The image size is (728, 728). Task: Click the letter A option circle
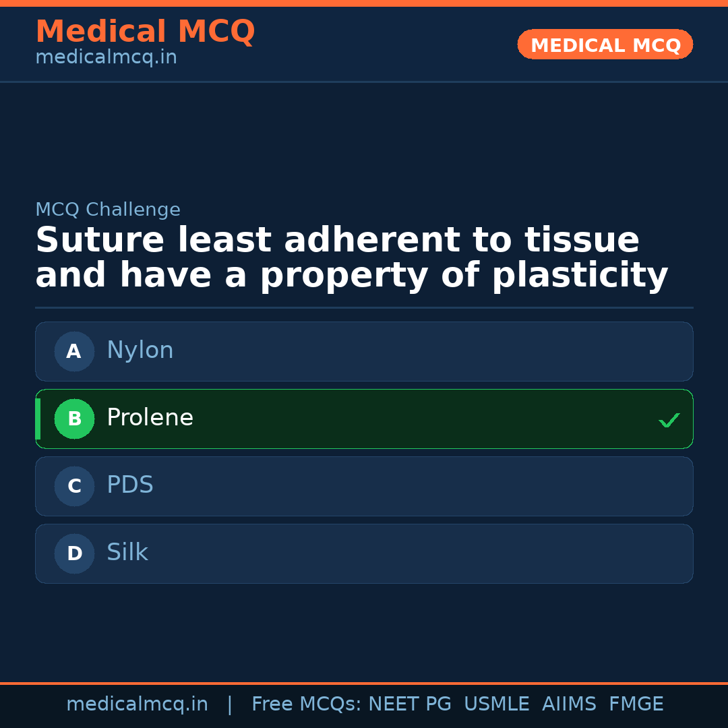(x=74, y=351)
